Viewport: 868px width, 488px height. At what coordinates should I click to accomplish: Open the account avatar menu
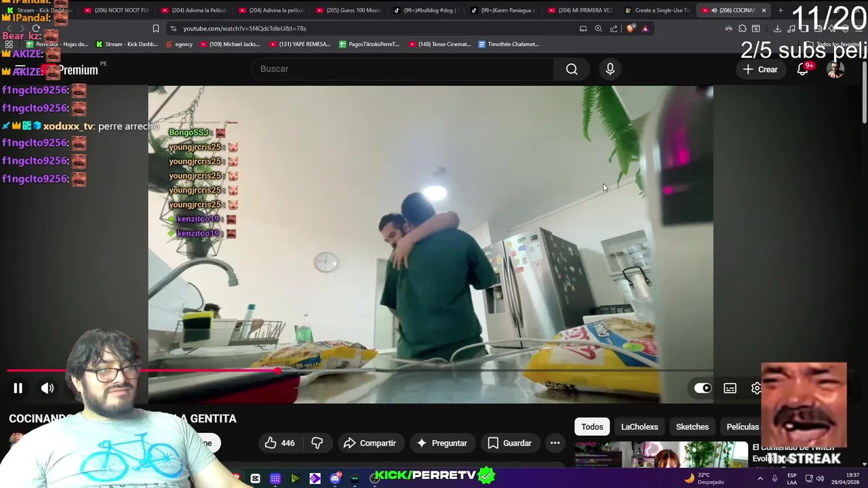click(x=835, y=69)
